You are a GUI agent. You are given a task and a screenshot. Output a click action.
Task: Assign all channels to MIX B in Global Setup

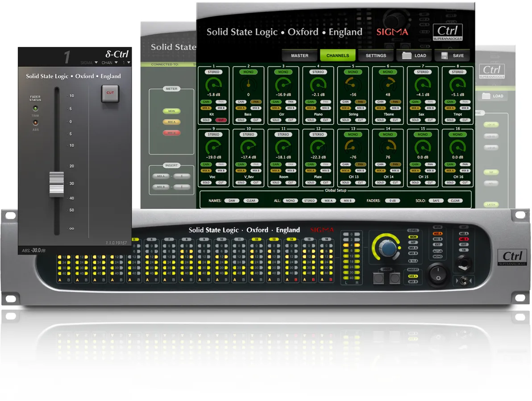pos(348,201)
